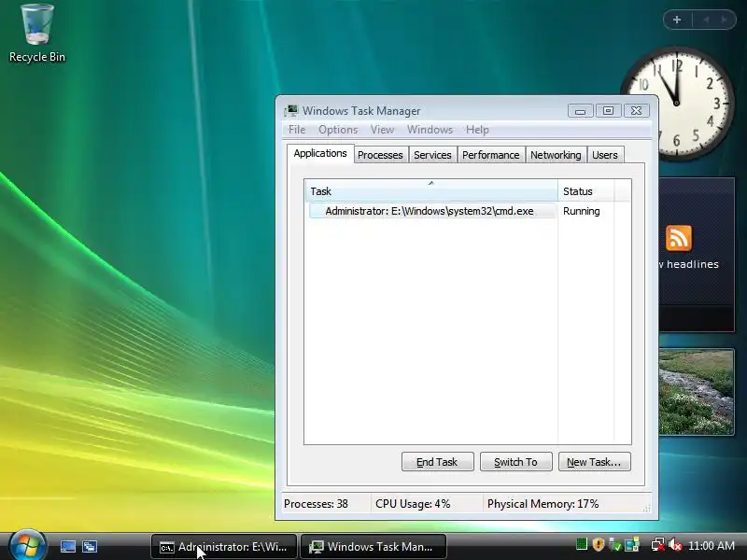
Task: Open the View menu
Action: click(382, 130)
